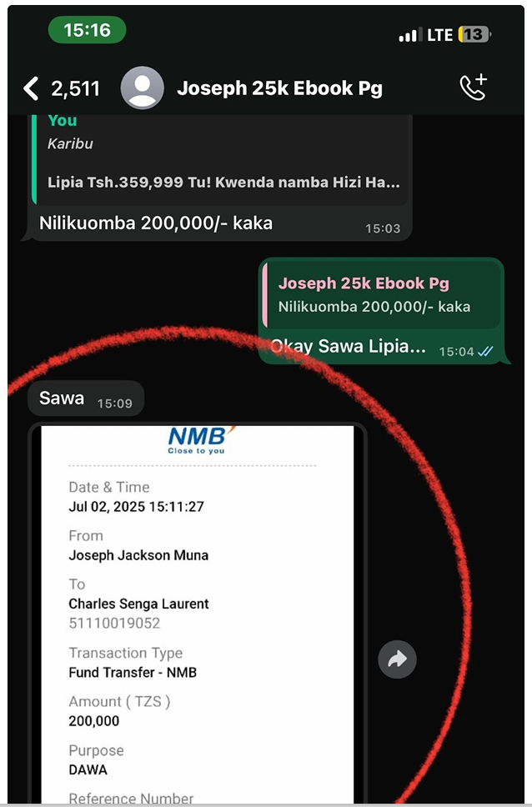
Task: Open the quoted 'You Karibu' reply preview
Action: pyautogui.click(x=220, y=160)
